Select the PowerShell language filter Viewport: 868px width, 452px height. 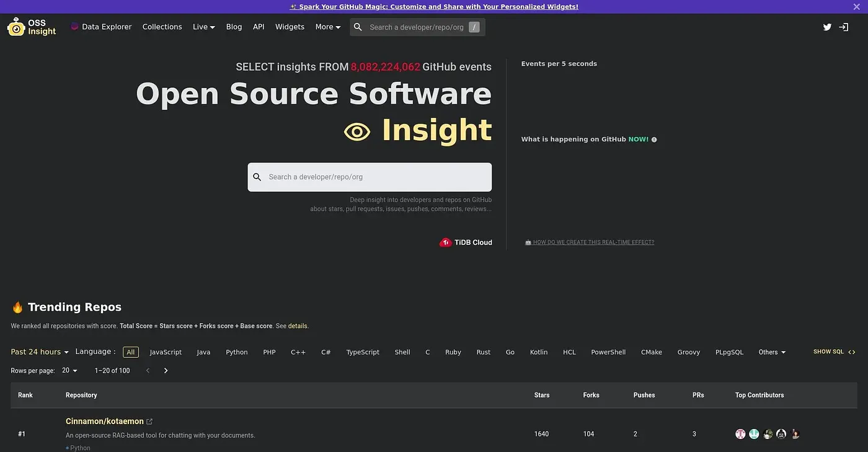[608, 352]
